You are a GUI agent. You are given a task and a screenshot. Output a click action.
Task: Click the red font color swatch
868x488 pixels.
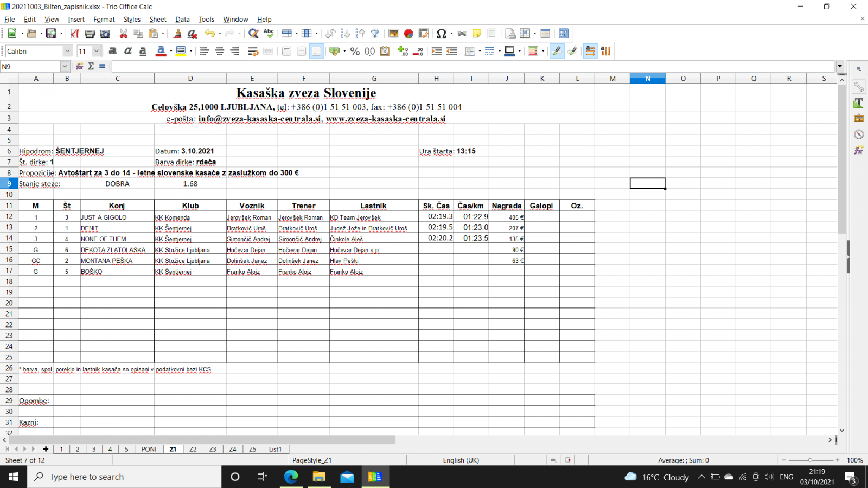[x=161, y=51]
